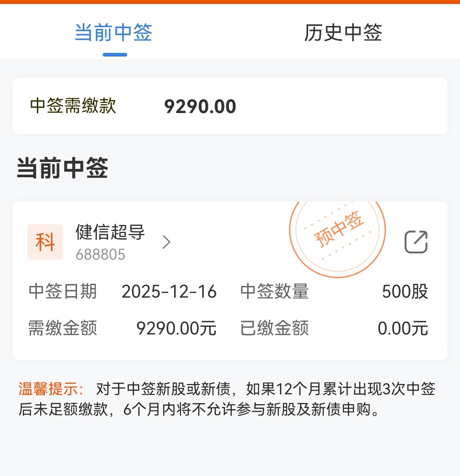Screen dimensions: 460x476
Task: Open the 健信超导 stock name link
Action: click(110, 232)
